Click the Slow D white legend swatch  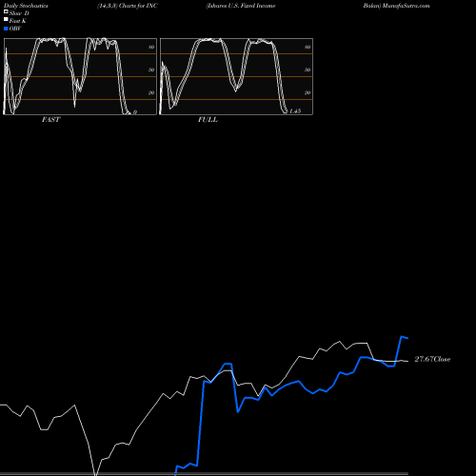click(x=6, y=12)
